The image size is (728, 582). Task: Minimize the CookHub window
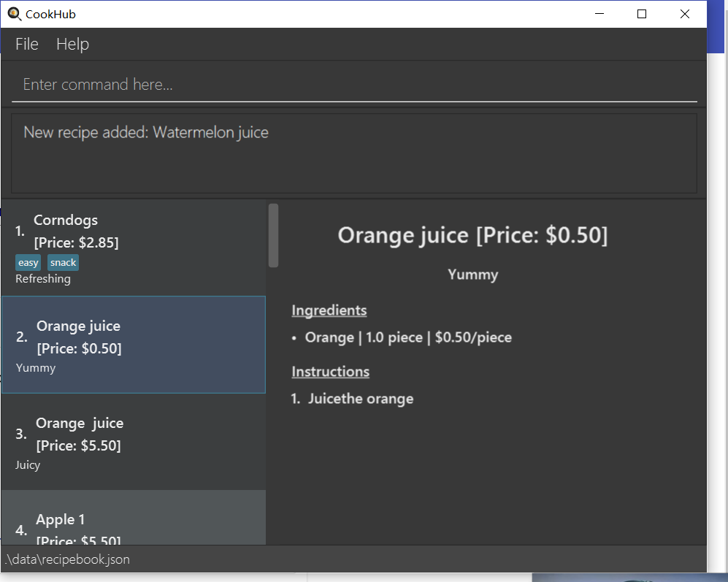click(x=599, y=14)
